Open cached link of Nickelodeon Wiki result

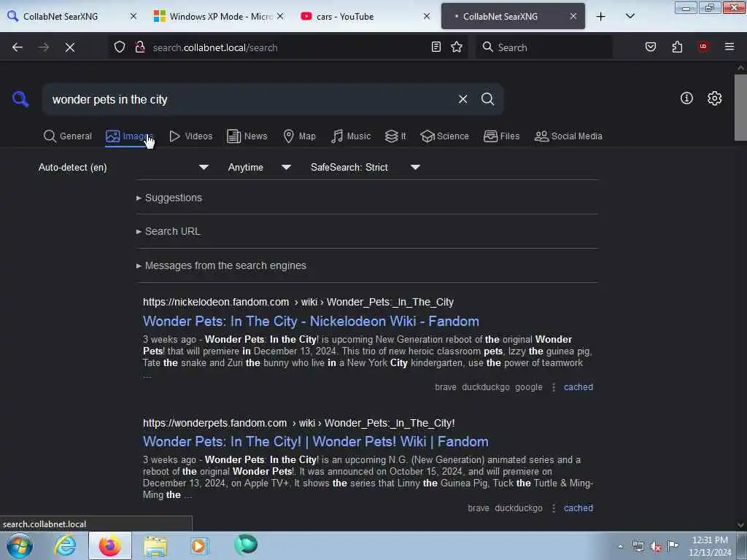(578, 387)
